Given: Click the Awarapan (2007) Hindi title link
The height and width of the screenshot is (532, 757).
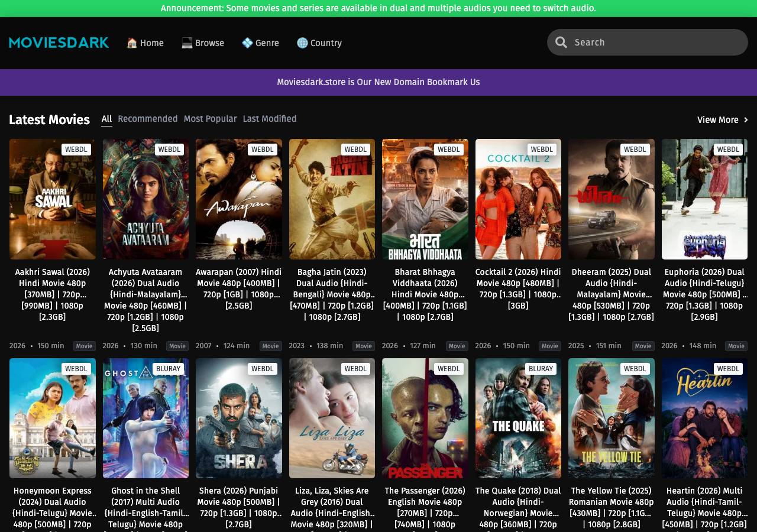Looking at the screenshot, I should coord(239,288).
